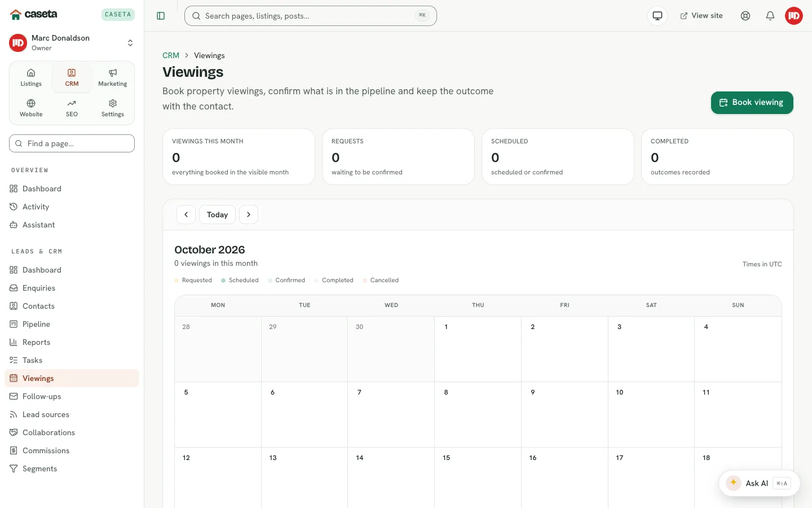Click the Scheduled stat card
The width and height of the screenshot is (812, 508).
tap(558, 157)
